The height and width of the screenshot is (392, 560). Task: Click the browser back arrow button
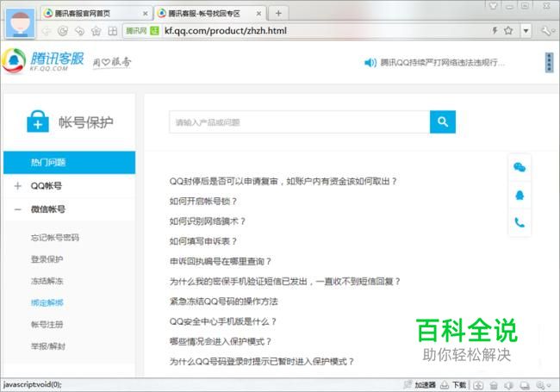click(47, 31)
